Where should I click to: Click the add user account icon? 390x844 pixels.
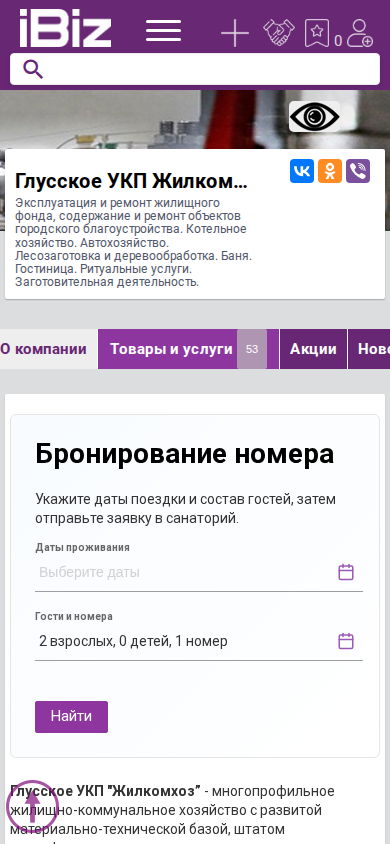tap(359, 33)
